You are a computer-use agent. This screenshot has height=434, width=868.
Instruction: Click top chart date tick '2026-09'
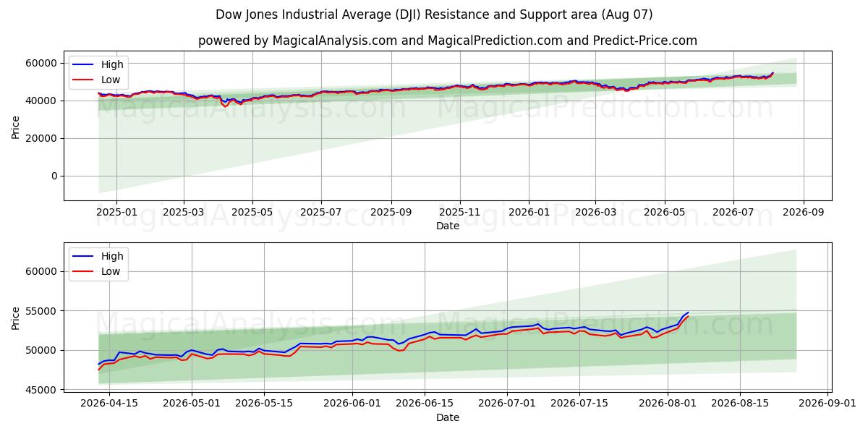[804, 213]
